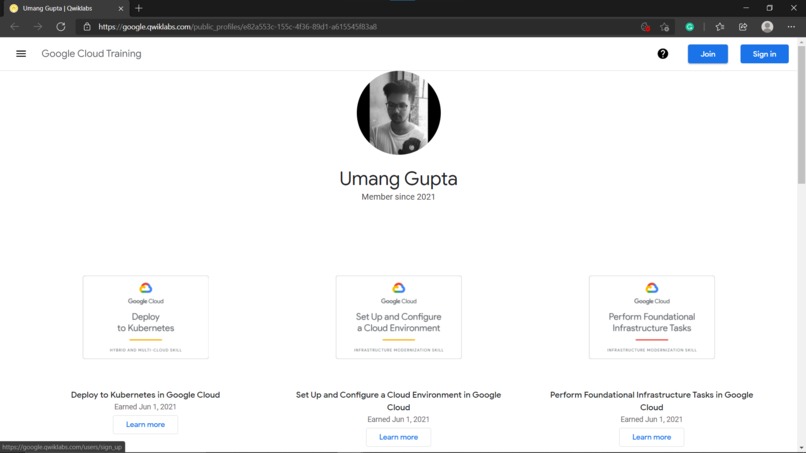The height and width of the screenshot is (453, 806).
Task: Go back with browser back arrow
Action: click(x=14, y=27)
